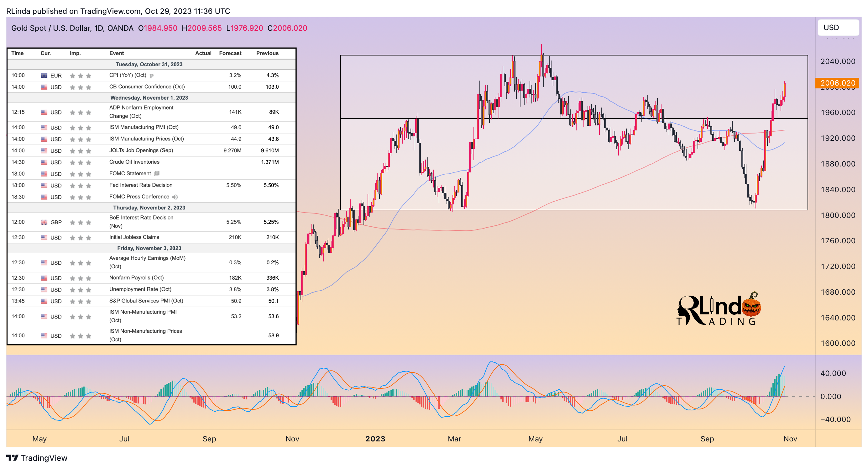Click the GBP flag icon in BoE row
Image resolution: width=868 pixels, height=469 pixels.
(44, 222)
